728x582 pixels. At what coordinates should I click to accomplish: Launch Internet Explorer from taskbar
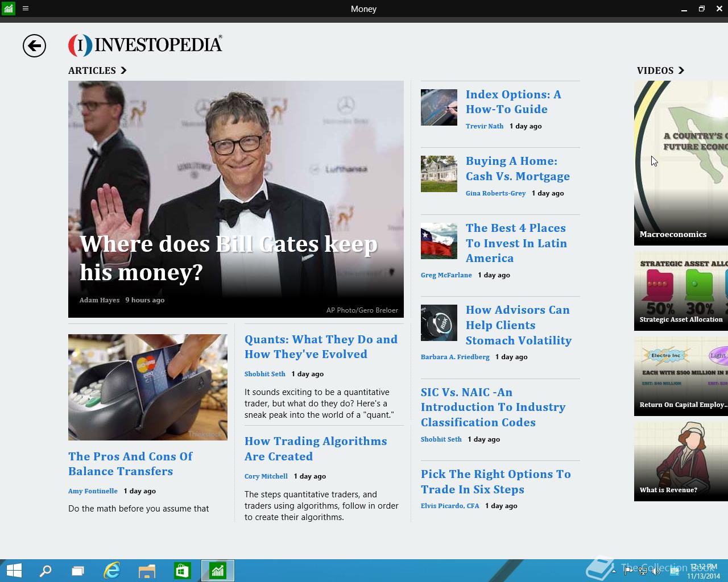pos(112,571)
